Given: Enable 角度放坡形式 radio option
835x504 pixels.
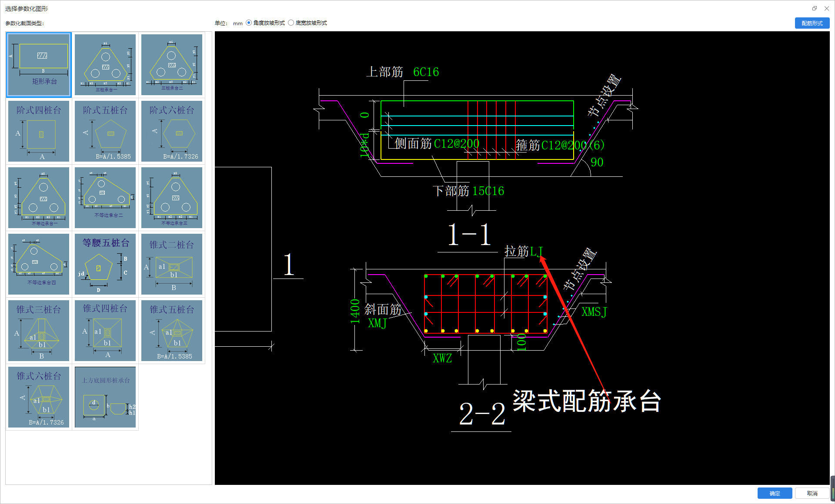Looking at the screenshot, I should point(249,23).
